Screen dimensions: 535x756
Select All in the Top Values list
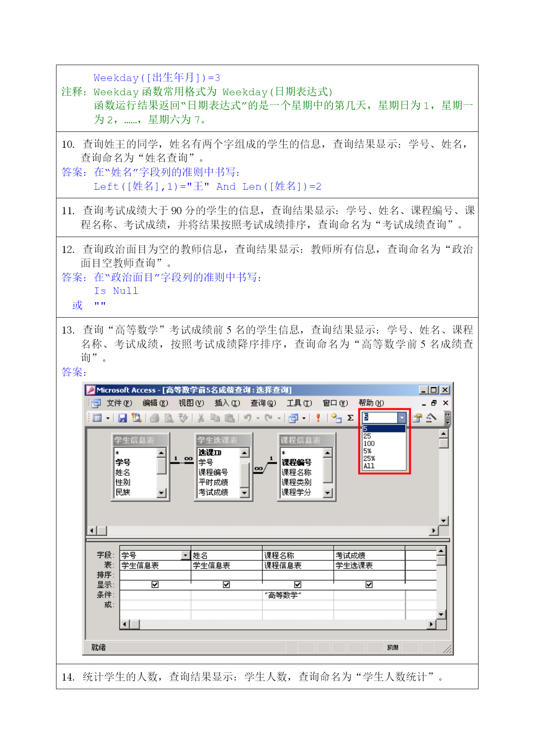384,466
